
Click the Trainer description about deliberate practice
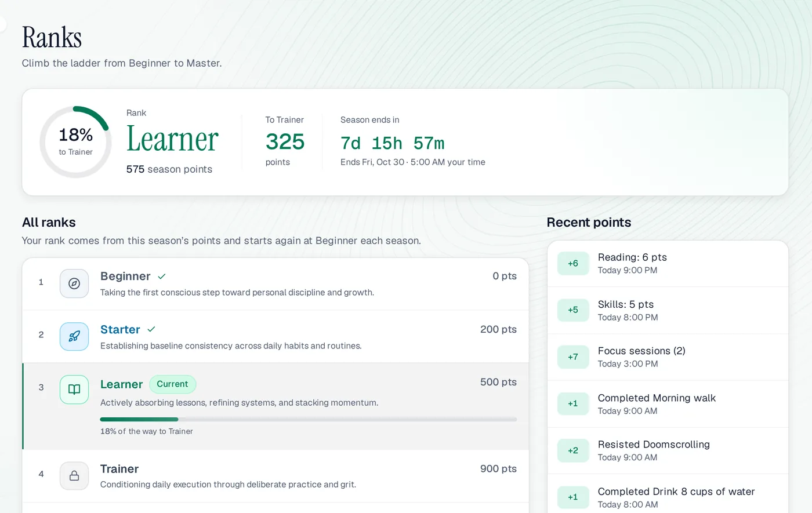coord(228,485)
